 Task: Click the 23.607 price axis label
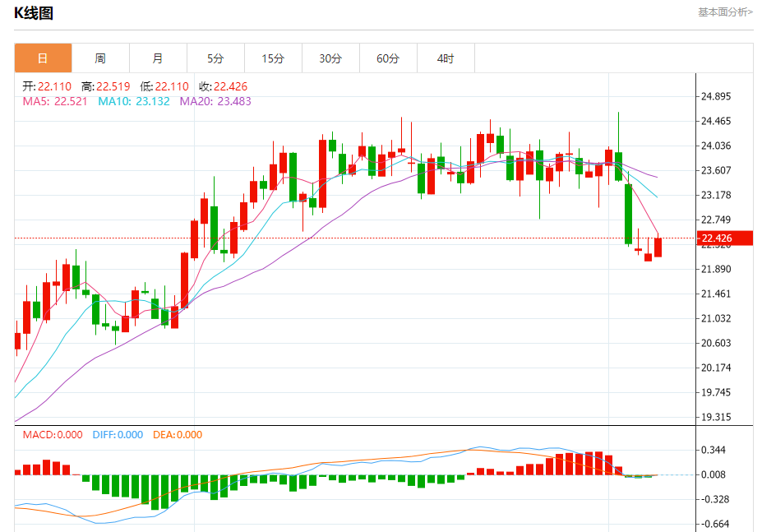[x=716, y=170]
